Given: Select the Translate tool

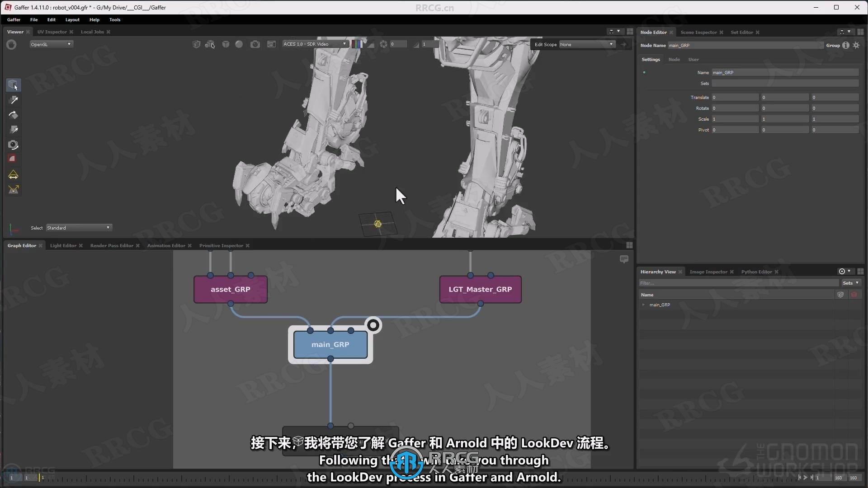Looking at the screenshot, I should (14, 100).
